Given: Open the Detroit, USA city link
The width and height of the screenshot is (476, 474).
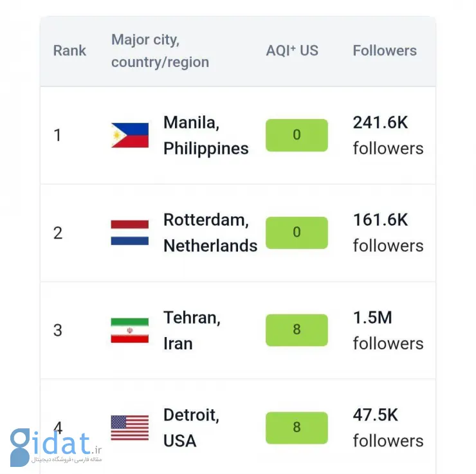Looking at the screenshot, I should pos(191,428).
